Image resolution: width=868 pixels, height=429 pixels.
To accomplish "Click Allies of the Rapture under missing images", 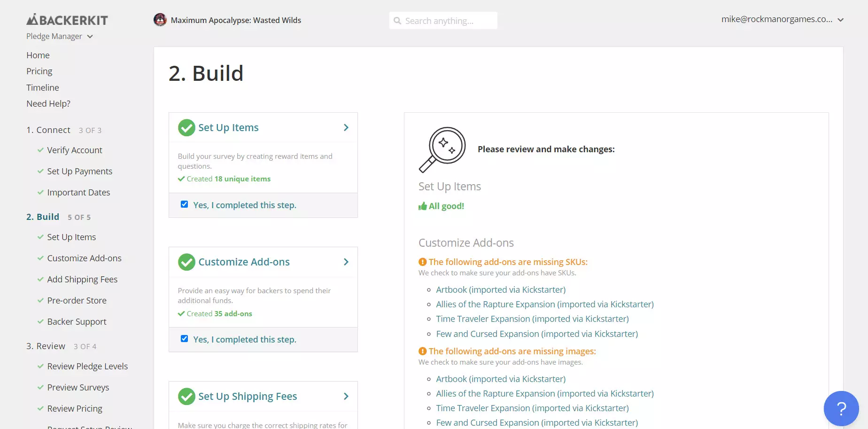I will [545, 393].
